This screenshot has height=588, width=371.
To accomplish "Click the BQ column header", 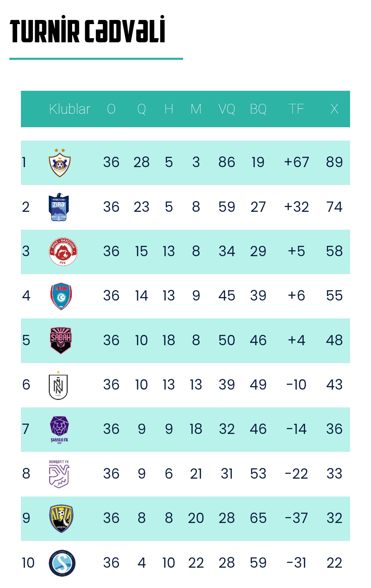I will (258, 109).
